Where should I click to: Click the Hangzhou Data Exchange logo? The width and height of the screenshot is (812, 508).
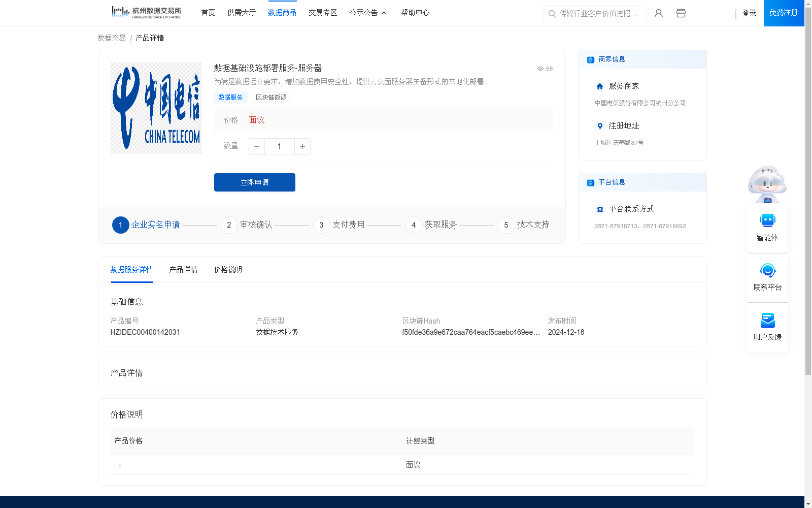point(146,12)
